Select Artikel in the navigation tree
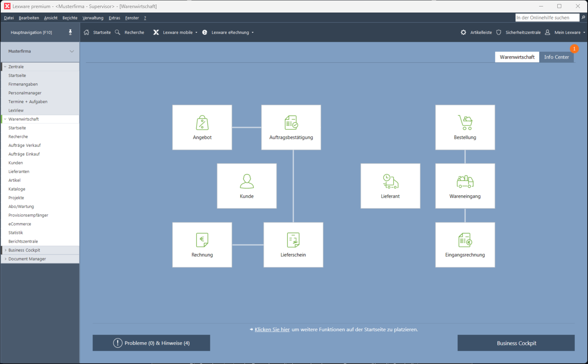Image resolution: width=588 pixels, height=364 pixels. click(15, 180)
